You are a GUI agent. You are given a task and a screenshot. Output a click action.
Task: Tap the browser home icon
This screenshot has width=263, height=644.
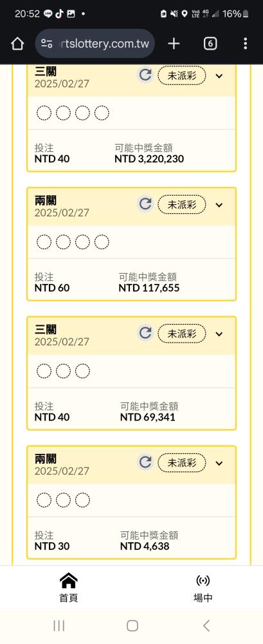coord(17,44)
